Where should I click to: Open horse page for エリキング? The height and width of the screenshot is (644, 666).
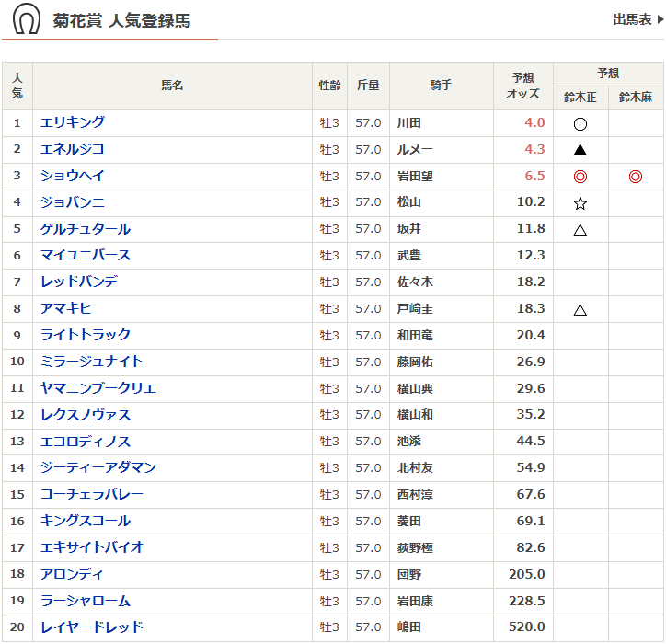click(73, 122)
